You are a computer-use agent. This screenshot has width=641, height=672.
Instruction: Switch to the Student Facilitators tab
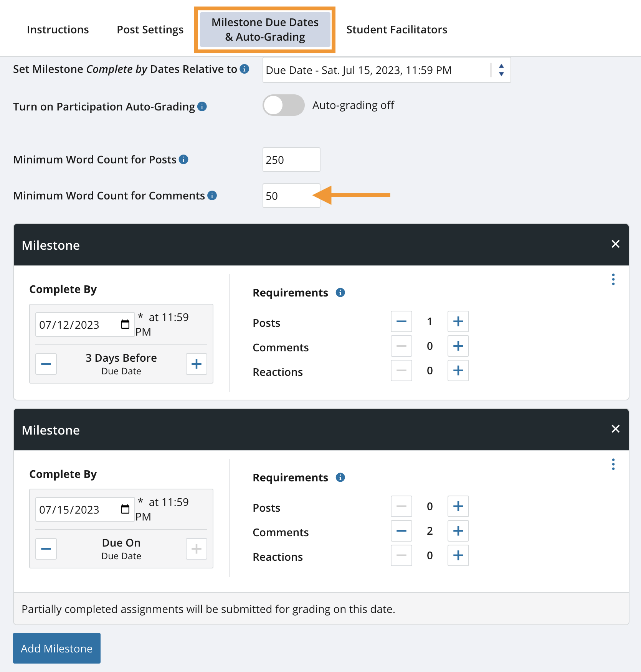396,29
